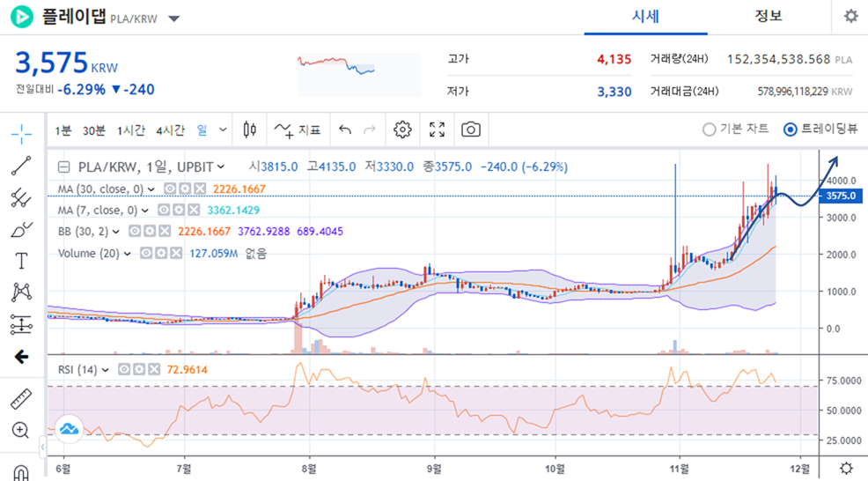This screenshot has height=481, width=868.
Task: Open chart properties gear in toolbar
Action: click(x=402, y=129)
